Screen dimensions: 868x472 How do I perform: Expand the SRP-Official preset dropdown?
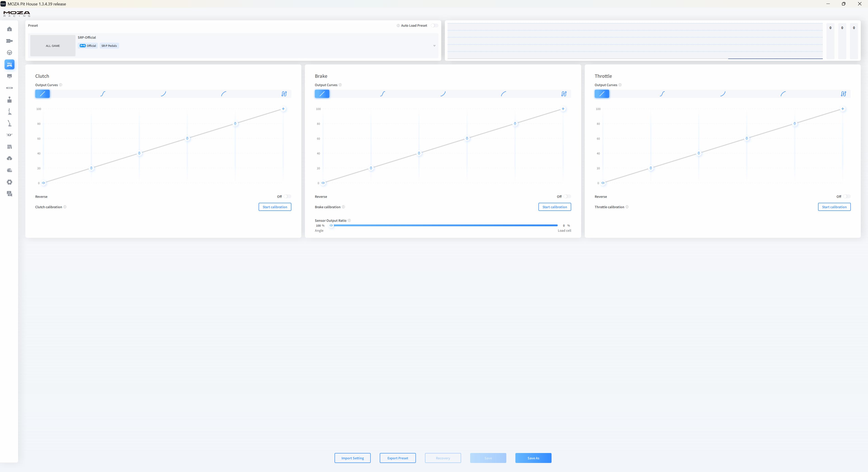click(434, 46)
